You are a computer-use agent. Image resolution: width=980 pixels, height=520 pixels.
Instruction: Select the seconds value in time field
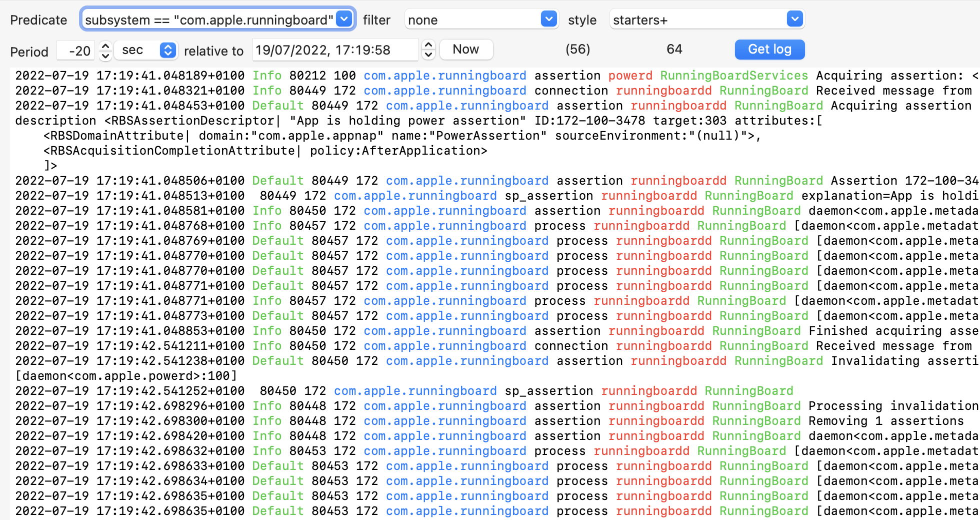382,50
